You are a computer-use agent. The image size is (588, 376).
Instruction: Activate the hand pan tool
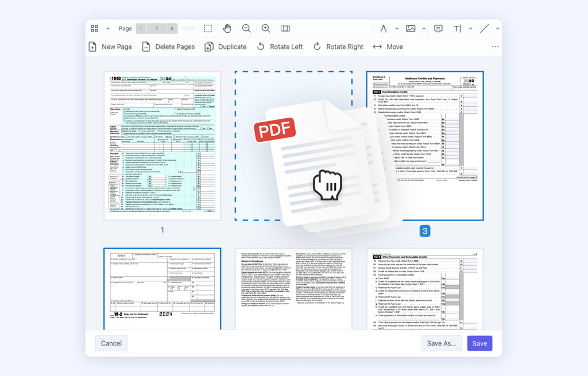(x=227, y=29)
